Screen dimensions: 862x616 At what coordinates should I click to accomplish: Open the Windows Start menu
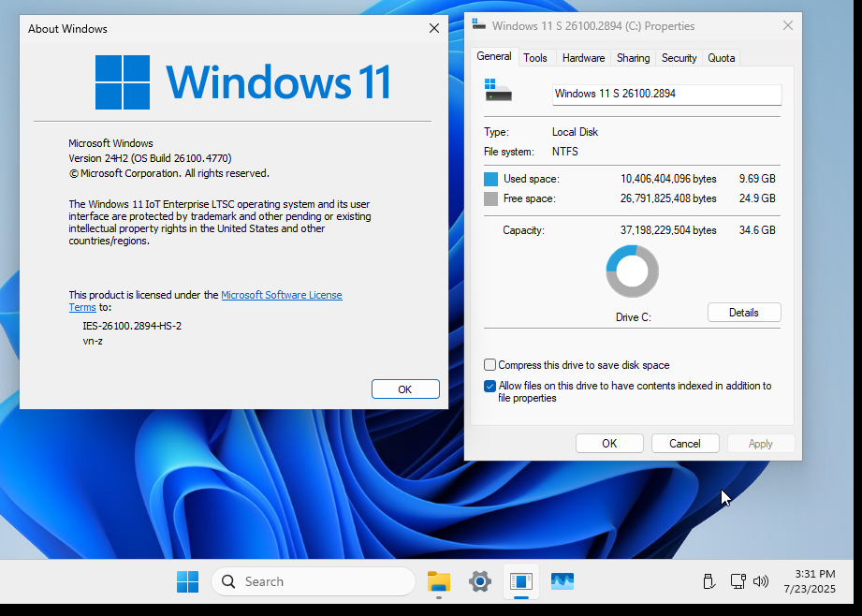187,581
